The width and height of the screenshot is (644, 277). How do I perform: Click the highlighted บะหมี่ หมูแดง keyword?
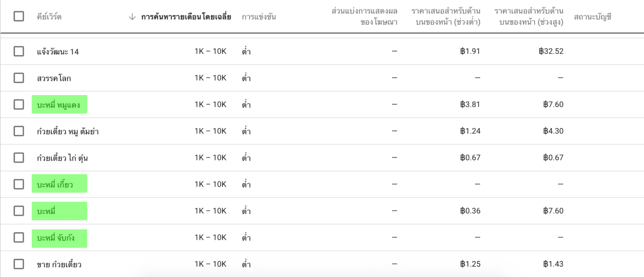(59, 105)
